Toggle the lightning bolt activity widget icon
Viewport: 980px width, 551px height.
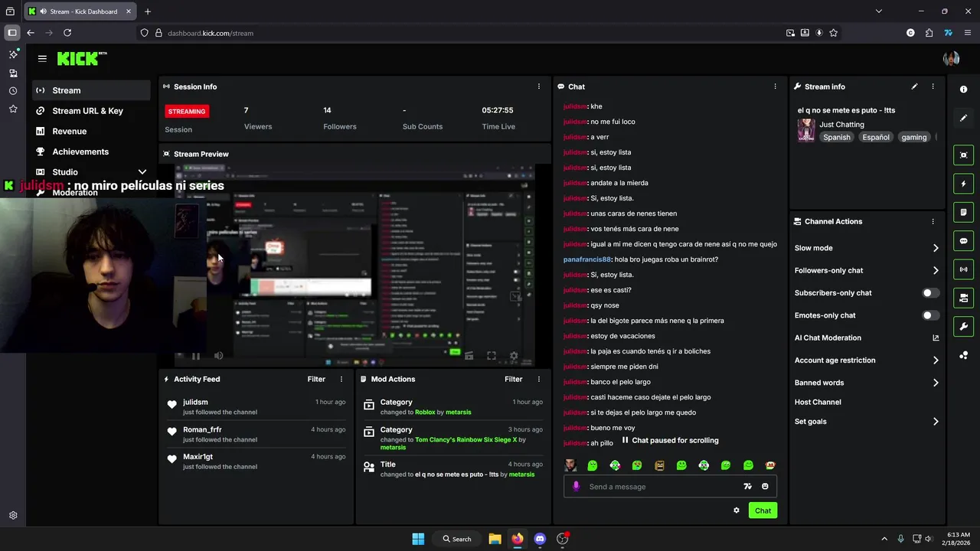click(x=963, y=184)
